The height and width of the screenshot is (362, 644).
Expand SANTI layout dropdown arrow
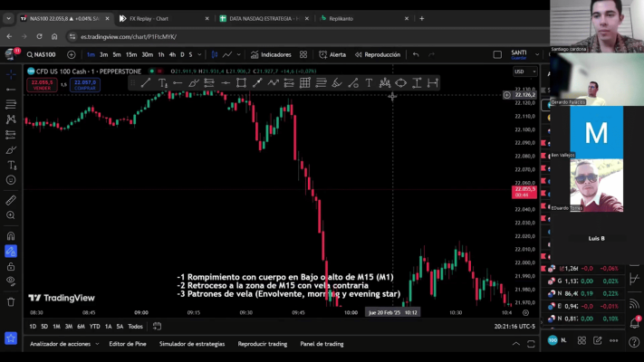(x=537, y=54)
